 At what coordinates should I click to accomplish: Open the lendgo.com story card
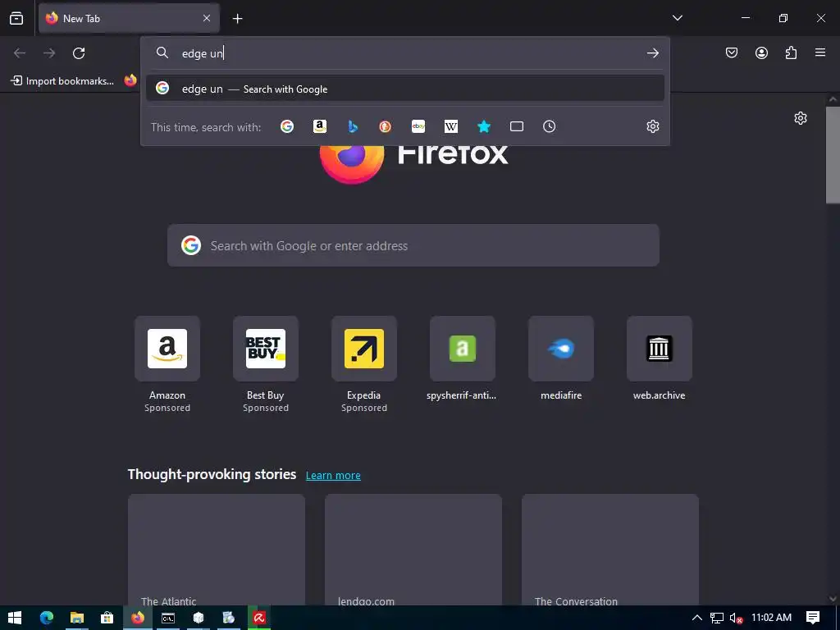coord(413,550)
